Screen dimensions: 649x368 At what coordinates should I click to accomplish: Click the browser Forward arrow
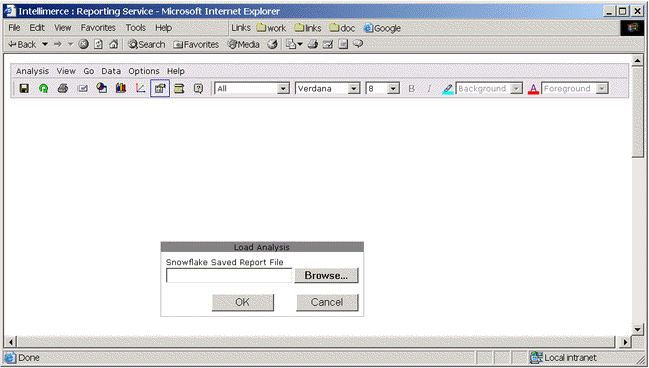tap(58, 44)
